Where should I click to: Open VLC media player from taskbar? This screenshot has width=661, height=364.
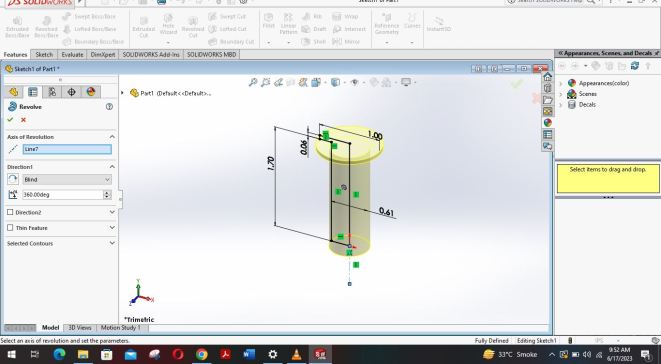(297, 355)
